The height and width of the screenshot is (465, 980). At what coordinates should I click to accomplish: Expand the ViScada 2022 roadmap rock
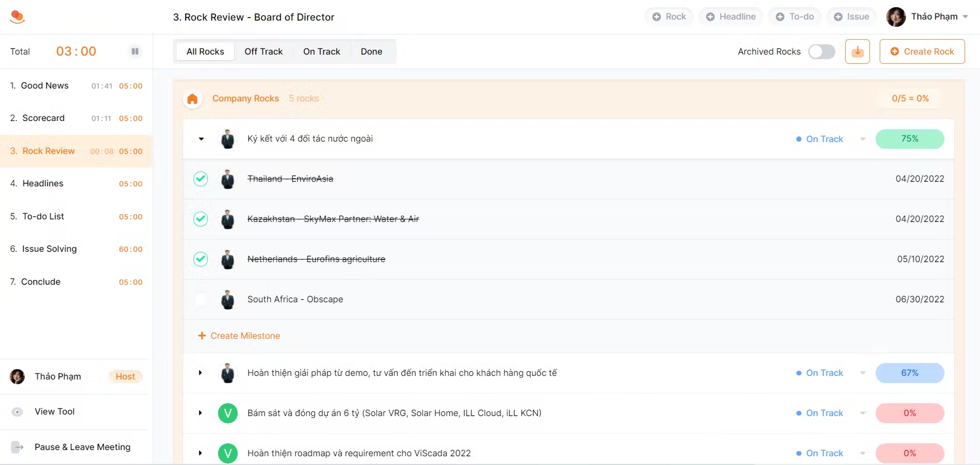click(x=200, y=453)
